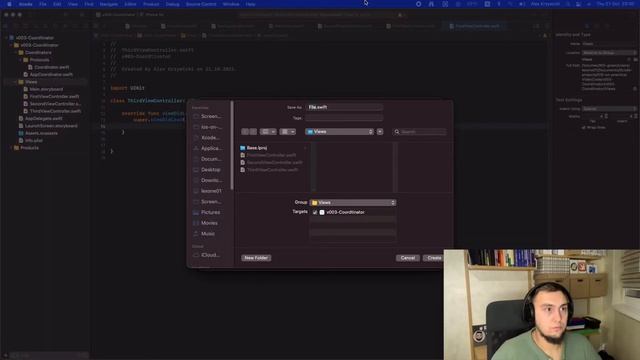Screen dimensions: 640x360
Task: Uncheck the x003-Coordinator target checkbox
Action: [315, 212]
